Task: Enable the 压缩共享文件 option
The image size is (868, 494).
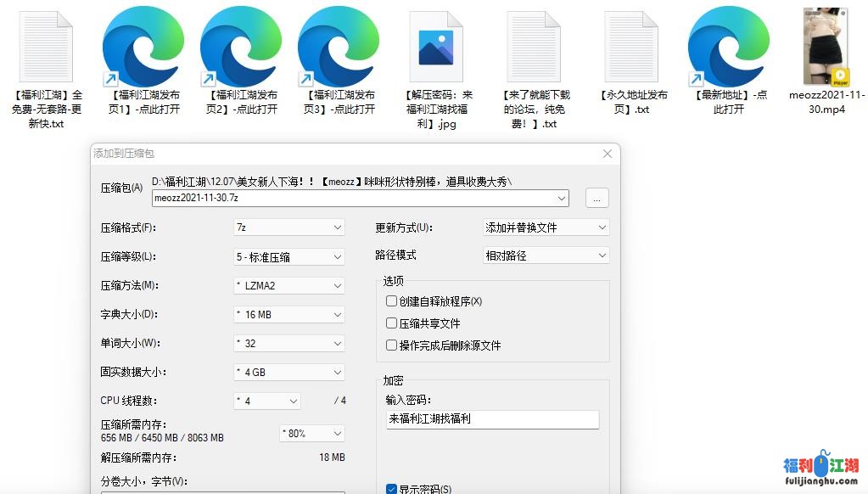Action: (391, 323)
